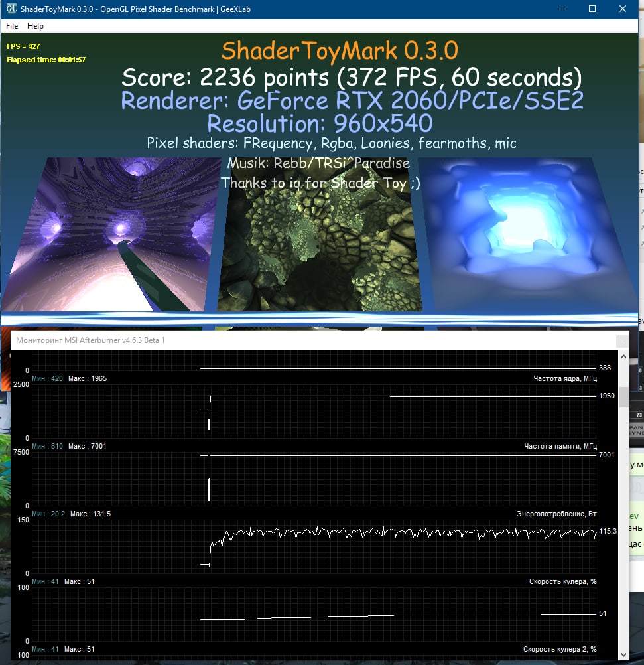This screenshot has width=644, height=665.
Task: Open the Help menu in ShaderToyMark
Action: (35, 26)
